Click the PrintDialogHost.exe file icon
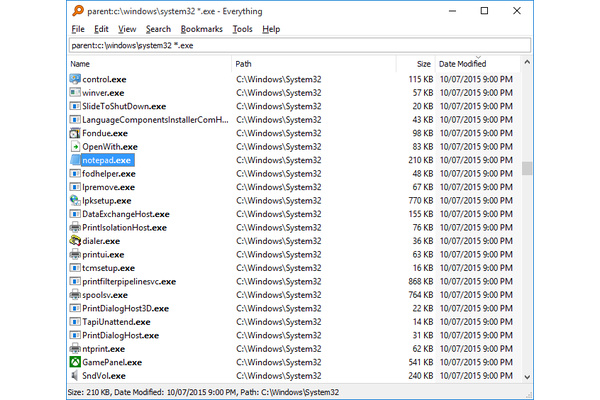The width and height of the screenshot is (600, 400). click(x=75, y=335)
